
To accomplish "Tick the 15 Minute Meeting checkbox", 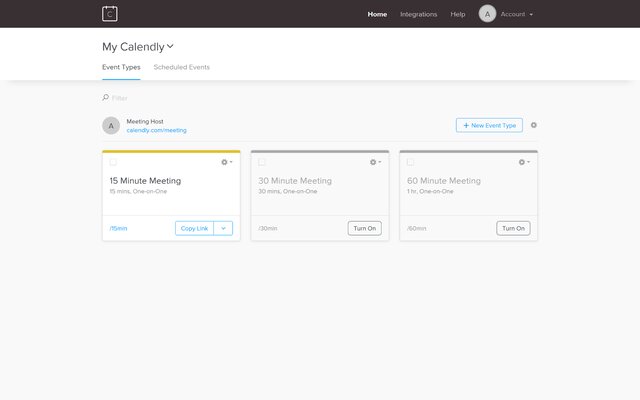I will 113,162.
